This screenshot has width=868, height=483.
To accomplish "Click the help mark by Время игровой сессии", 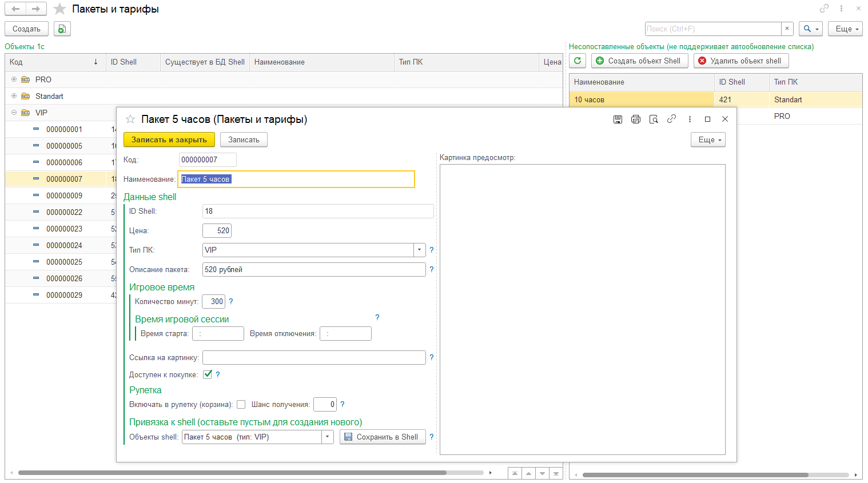I will tap(377, 317).
